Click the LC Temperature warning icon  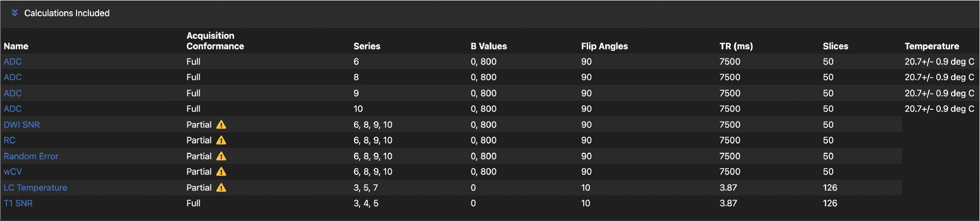pyautogui.click(x=221, y=188)
